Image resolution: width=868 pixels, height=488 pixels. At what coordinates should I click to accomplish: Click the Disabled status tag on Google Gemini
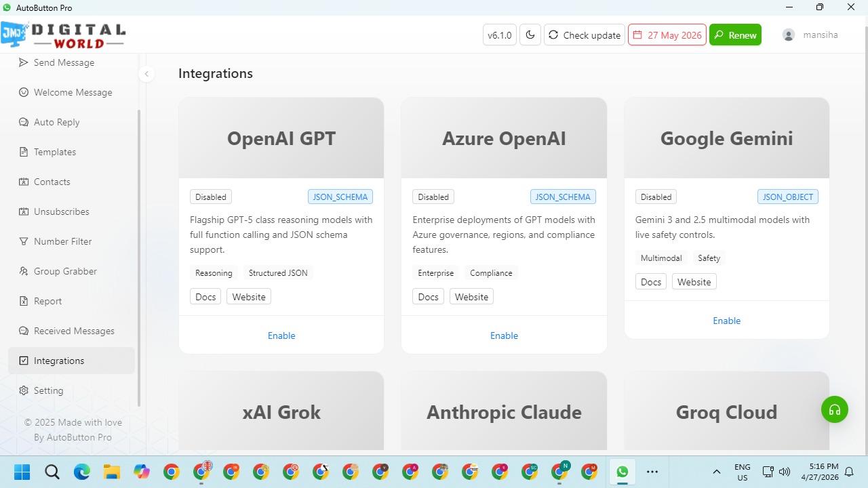[x=656, y=197]
